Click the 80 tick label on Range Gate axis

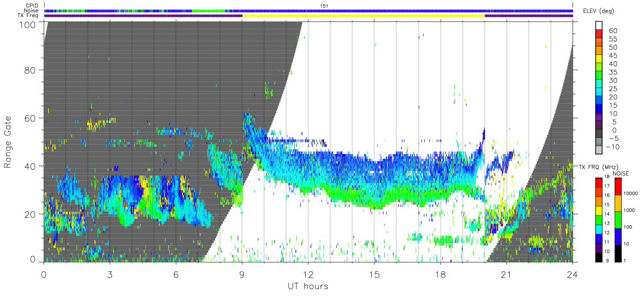[x=31, y=70]
